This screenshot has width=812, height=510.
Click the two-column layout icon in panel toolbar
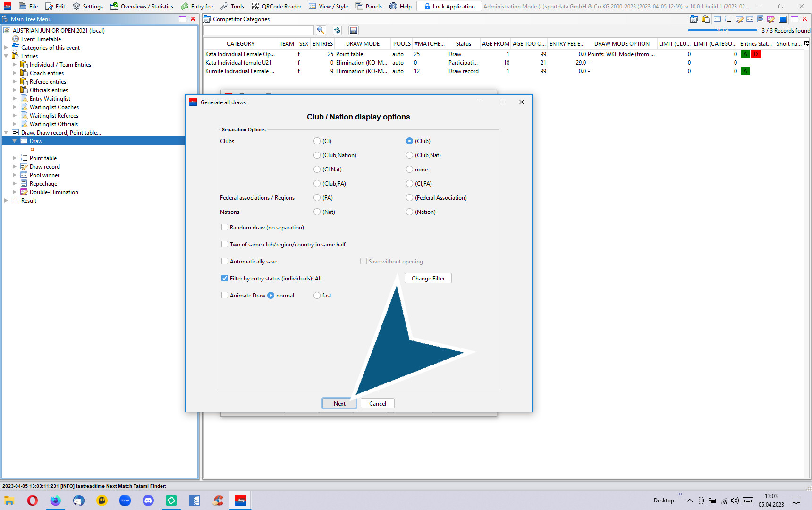pos(750,19)
